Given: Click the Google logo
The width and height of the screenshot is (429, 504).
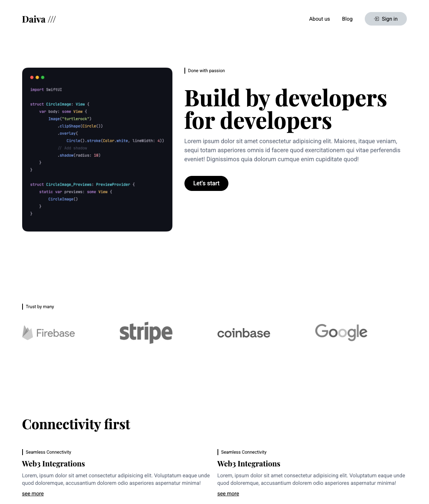Looking at the screenshot, I should tap(341, 332).
